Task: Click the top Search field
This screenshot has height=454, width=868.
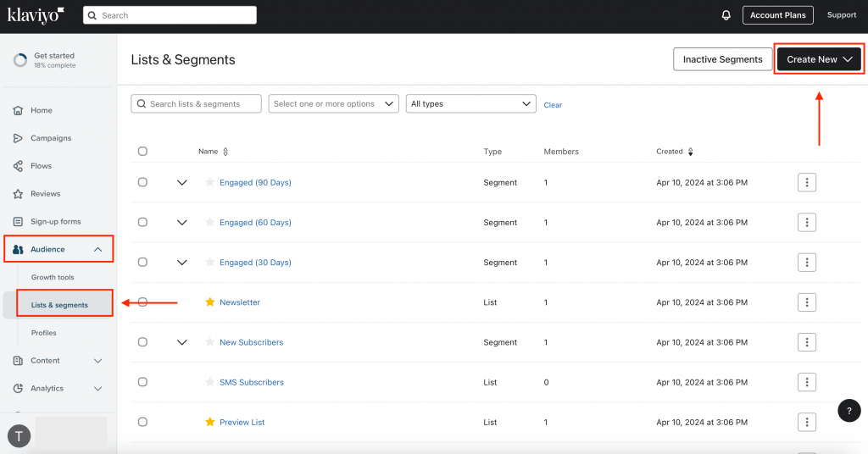Action: coord(170,15)
